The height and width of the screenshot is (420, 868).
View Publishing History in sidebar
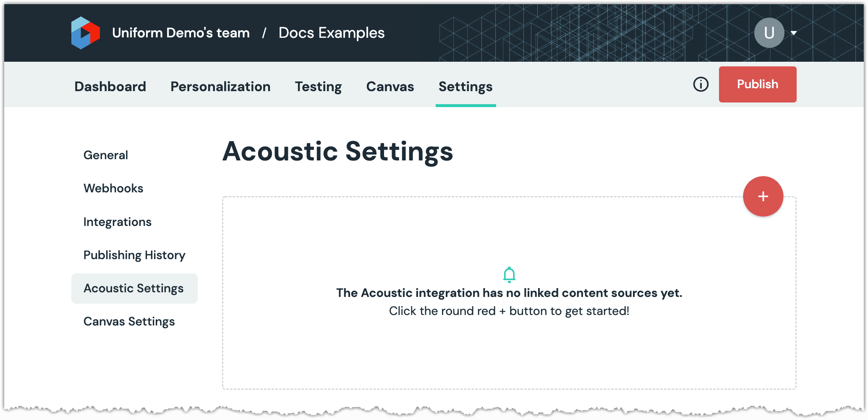click(134, 255)
